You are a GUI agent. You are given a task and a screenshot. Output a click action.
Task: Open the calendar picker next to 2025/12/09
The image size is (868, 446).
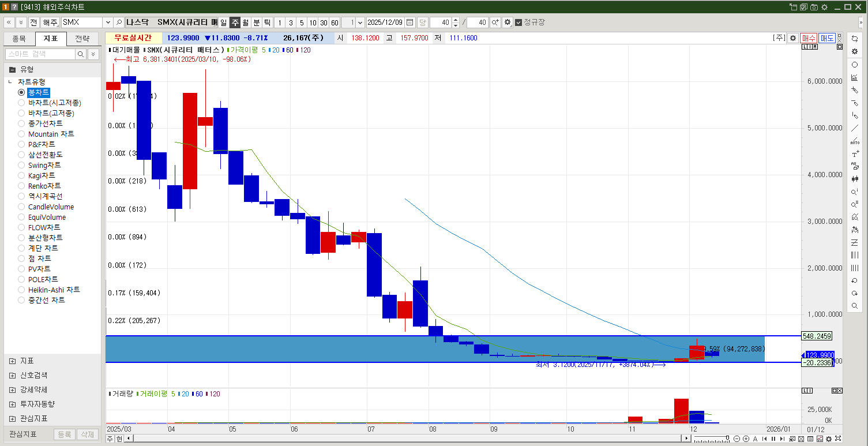(x=410, y=23)
